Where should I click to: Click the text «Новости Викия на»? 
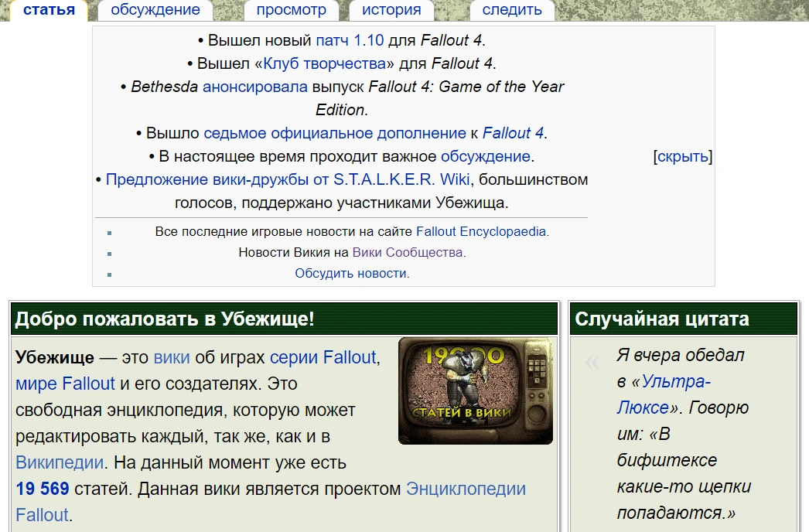[x=293, y=252]
